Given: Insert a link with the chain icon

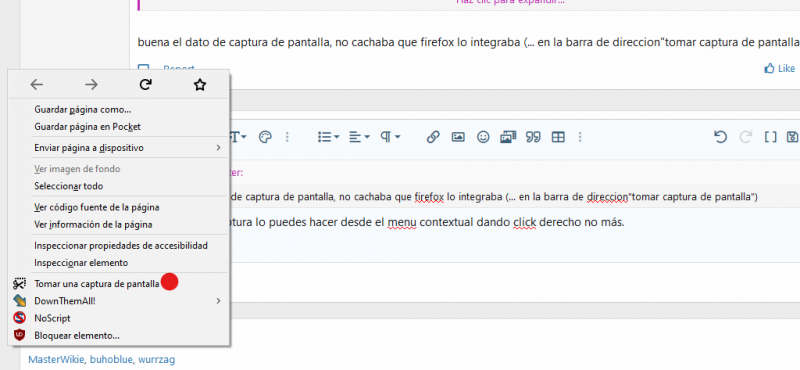Looking at the screenshot, I should click(433, 137).
